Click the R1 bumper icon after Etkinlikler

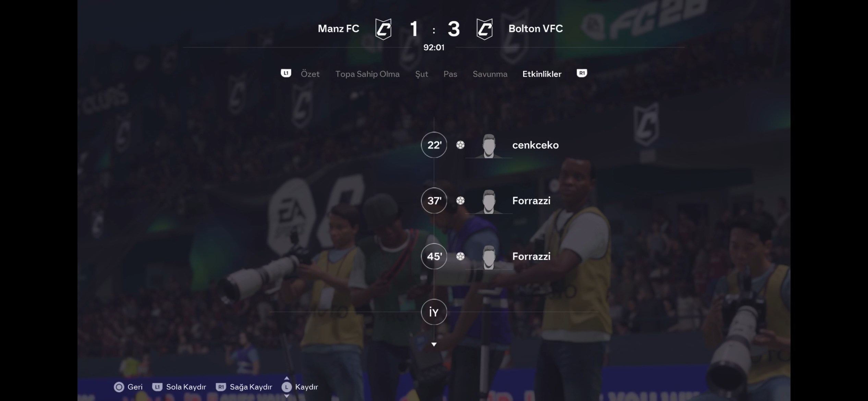(x=582, y=73)
